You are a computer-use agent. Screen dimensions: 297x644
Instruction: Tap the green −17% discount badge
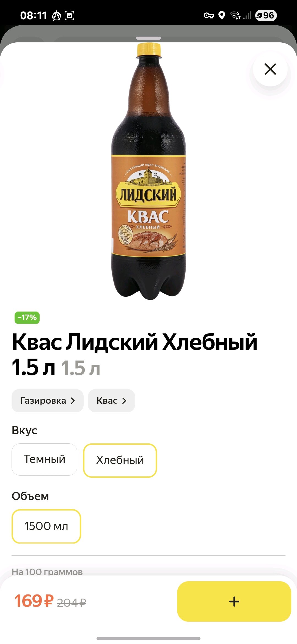tap(27, 318)
